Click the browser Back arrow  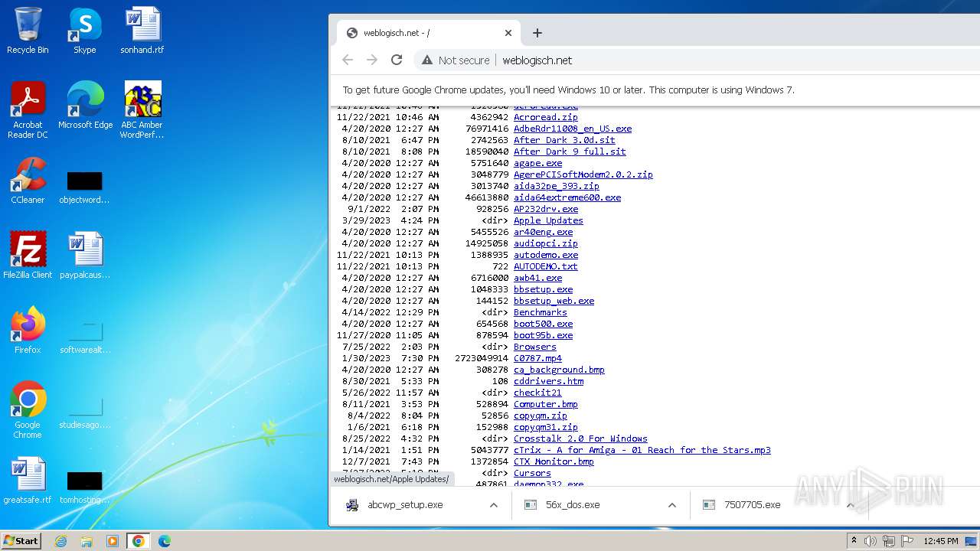pos(348,60)
